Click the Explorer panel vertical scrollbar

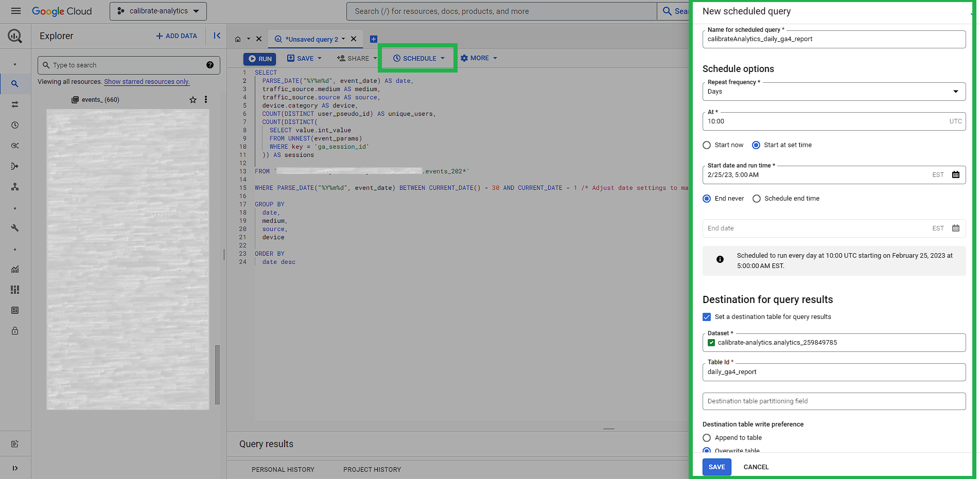click(x=217, y=374)
